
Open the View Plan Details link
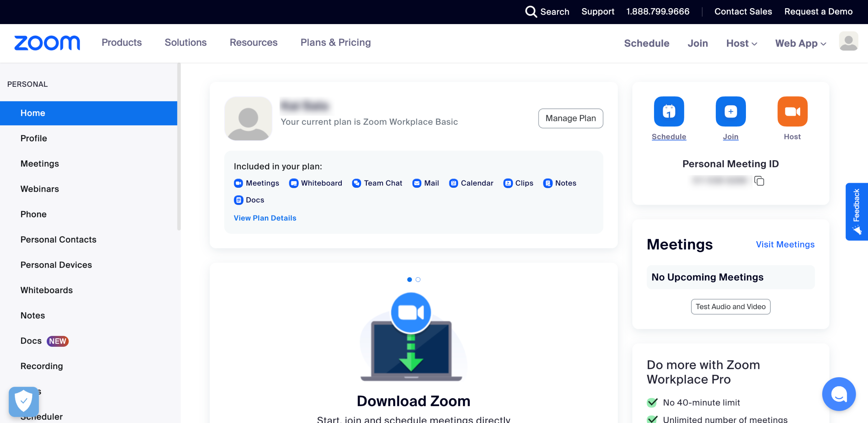point(265,218)
